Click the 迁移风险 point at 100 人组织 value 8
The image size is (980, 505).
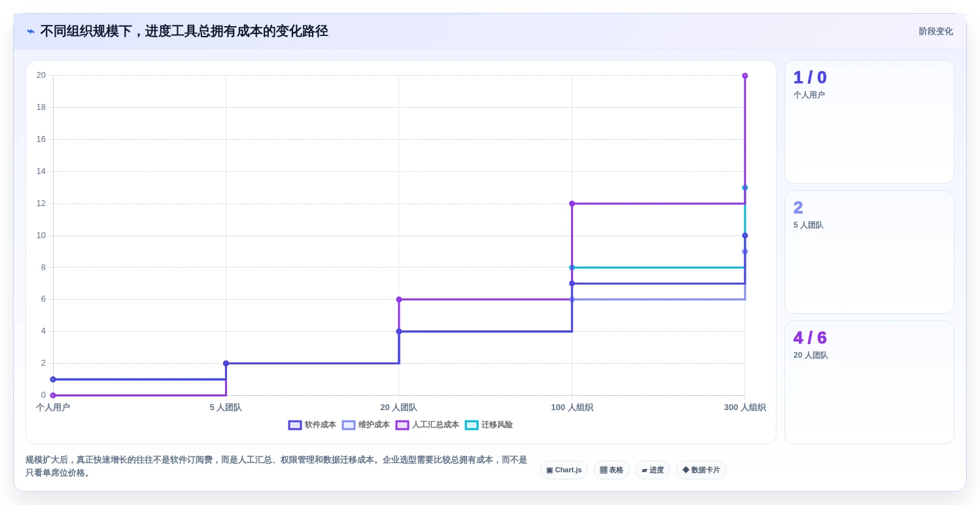pyautogui.click(x=572, y=268)
